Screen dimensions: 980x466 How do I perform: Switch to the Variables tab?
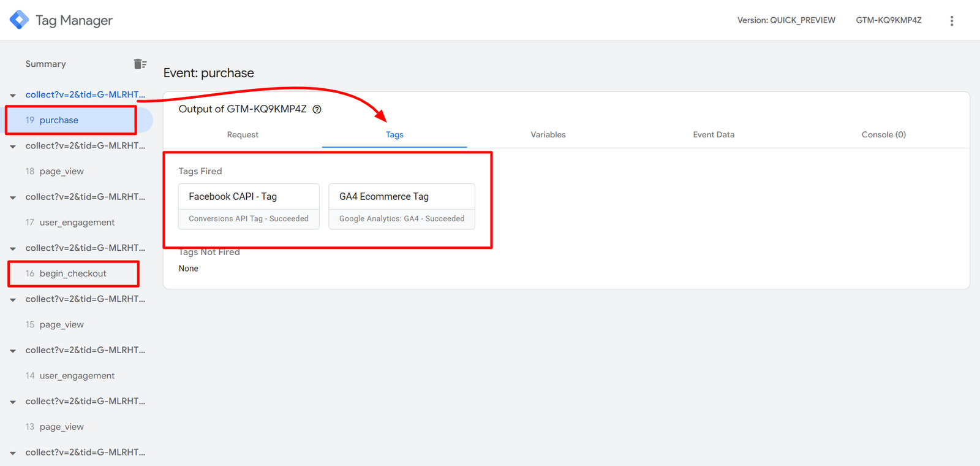[x=548, y=135]
